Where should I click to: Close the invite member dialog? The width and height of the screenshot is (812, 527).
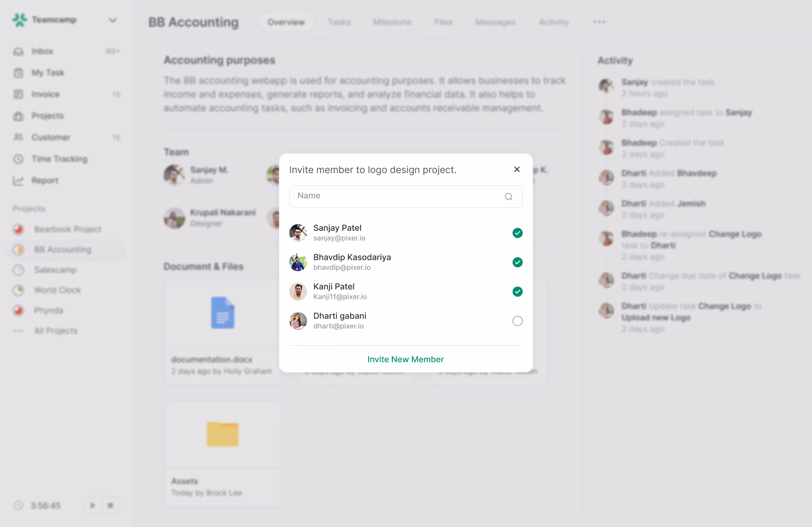coord(517,169)
